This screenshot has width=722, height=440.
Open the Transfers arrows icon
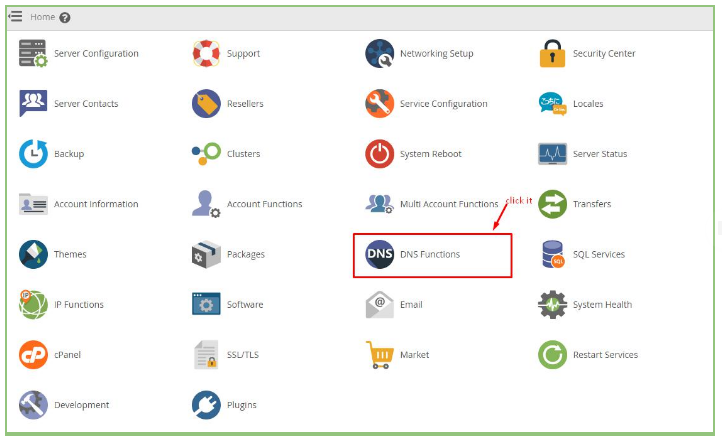552,204
